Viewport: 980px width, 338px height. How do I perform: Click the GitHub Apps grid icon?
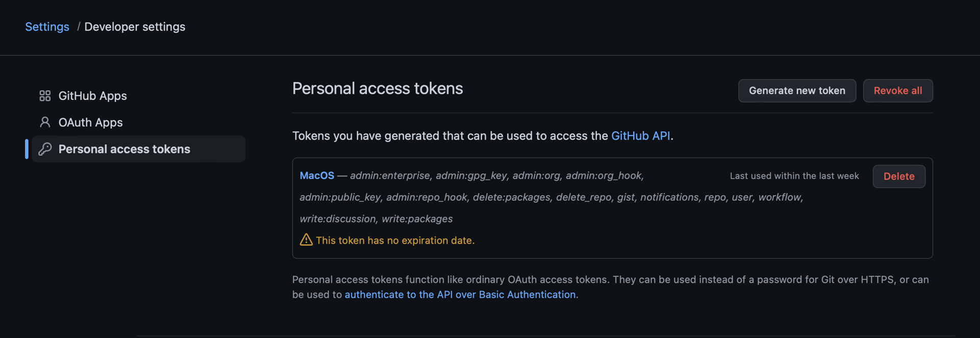tap(45, 96)
